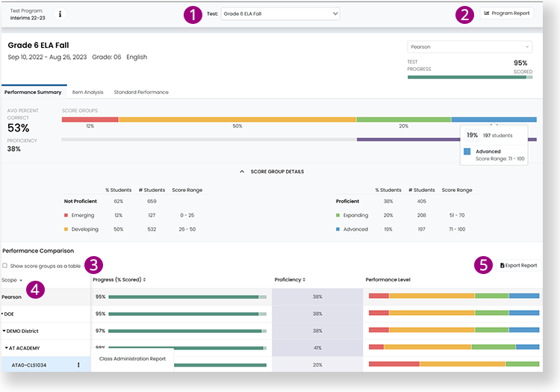
Task: Collapse the AT ACADEMY tree row
Action: click(x=8, y=348)
